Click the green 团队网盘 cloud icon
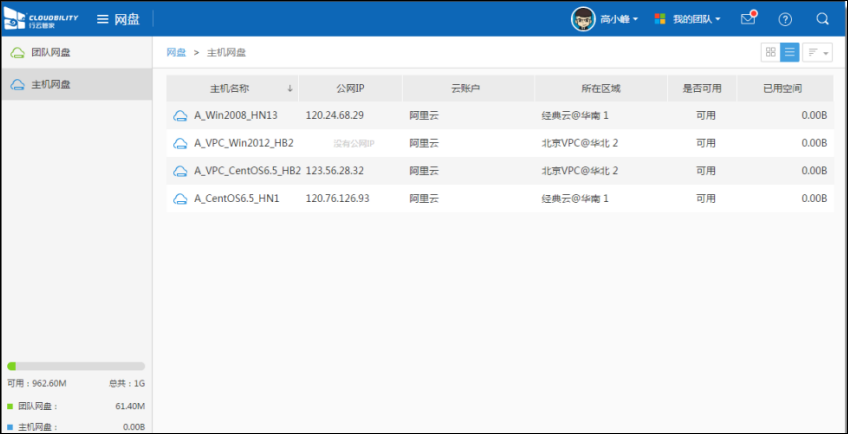 pos(18,52)
